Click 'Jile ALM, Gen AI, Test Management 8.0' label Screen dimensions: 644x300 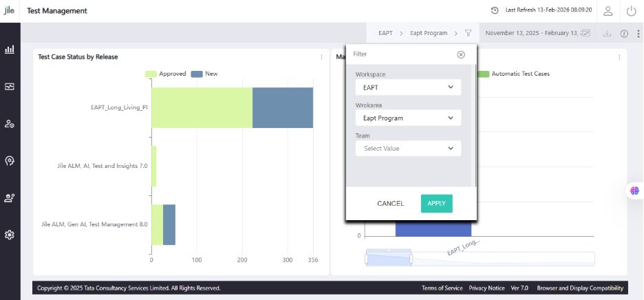pos(94,225)
